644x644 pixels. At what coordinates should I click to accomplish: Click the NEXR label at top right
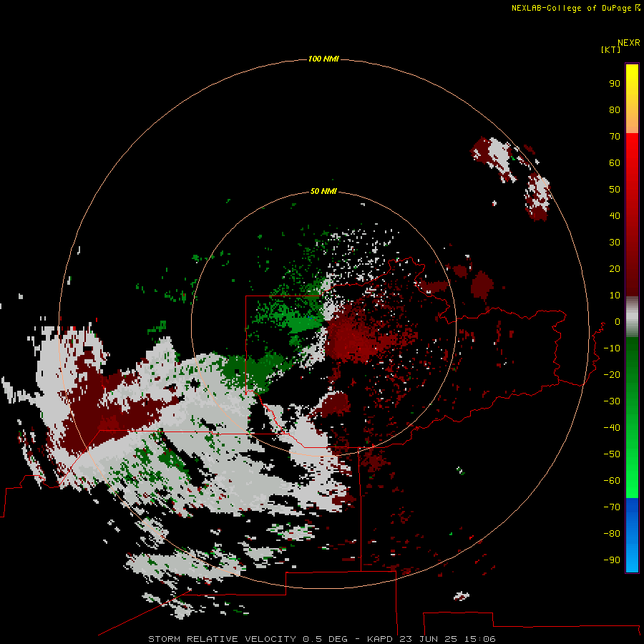(x=629, y=43)
